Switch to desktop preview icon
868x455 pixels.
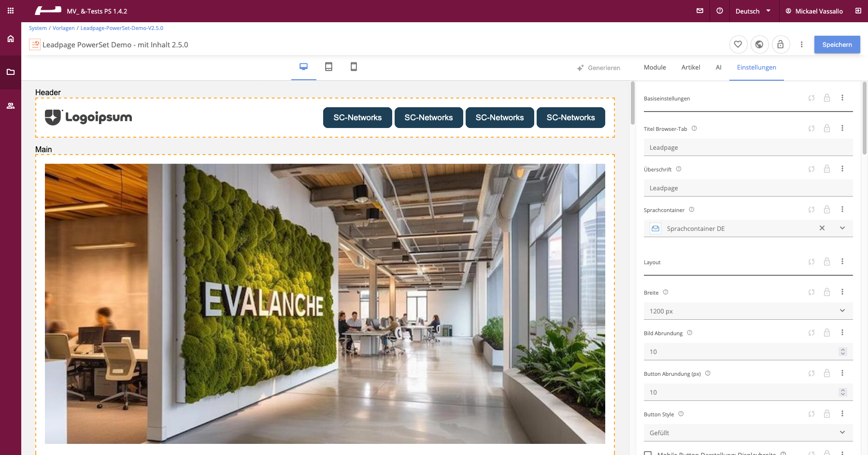pyautogui.click(x=303, y=67)
